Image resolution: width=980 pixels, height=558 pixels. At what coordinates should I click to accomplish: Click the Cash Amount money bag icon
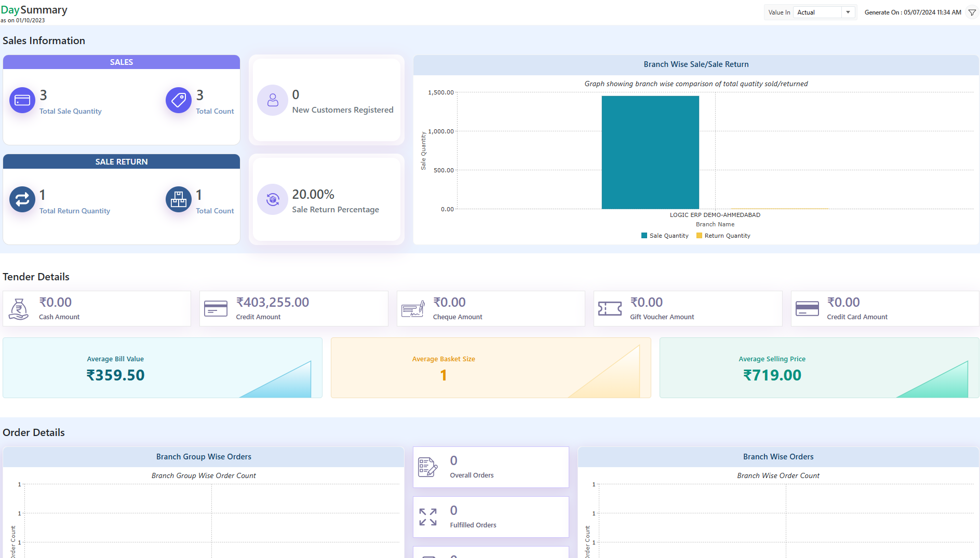[19, 309]
